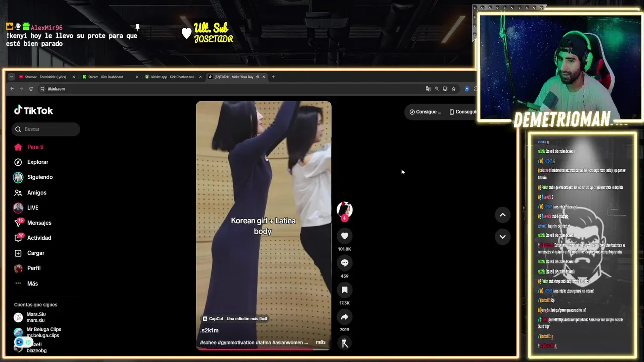Screen dimensions: 644x362
Task: Reload the page
Action: (x=31, y=89)
